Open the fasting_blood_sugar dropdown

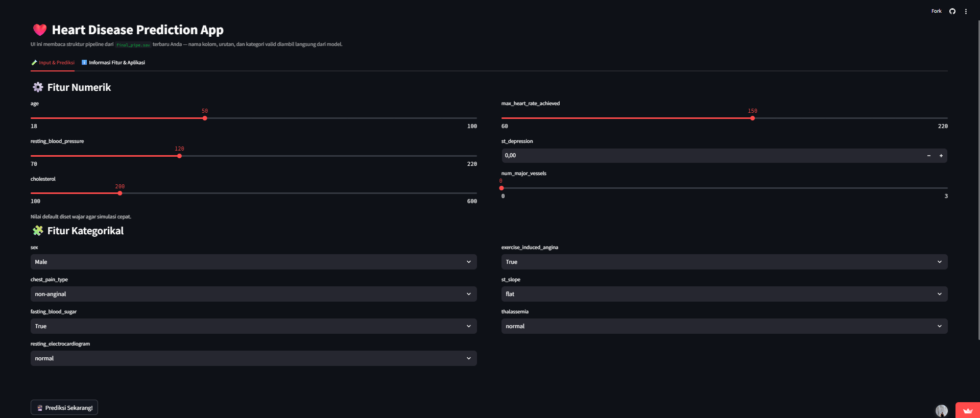pyautogui.click(x=253, y=326)
